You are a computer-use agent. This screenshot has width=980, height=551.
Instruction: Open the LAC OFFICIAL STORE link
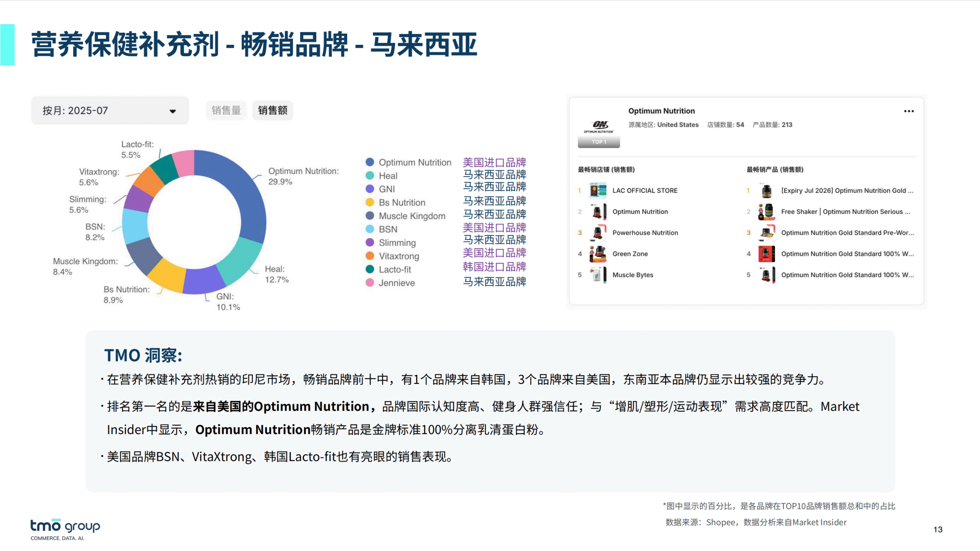coord(645,191)
